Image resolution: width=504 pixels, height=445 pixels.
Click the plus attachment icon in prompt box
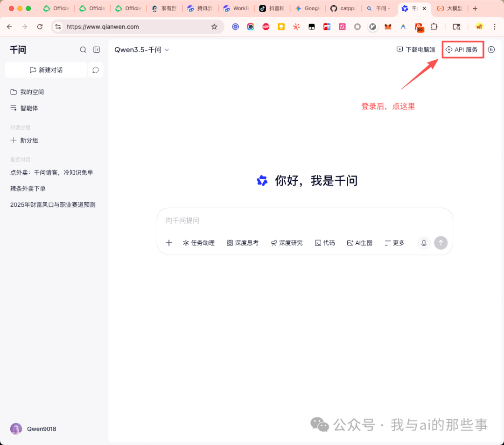coord(169,243)
